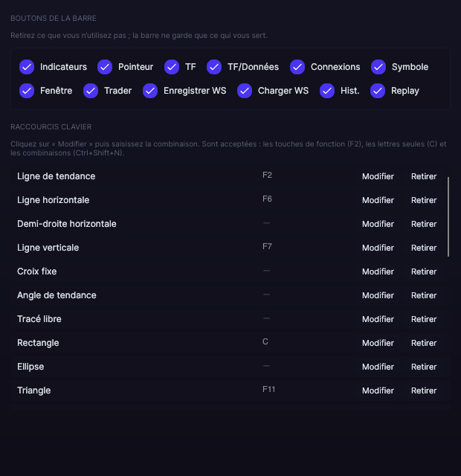Modify the Angle de tendance shortcut
This screenshot has width=461, height=476.
[378, 295]
